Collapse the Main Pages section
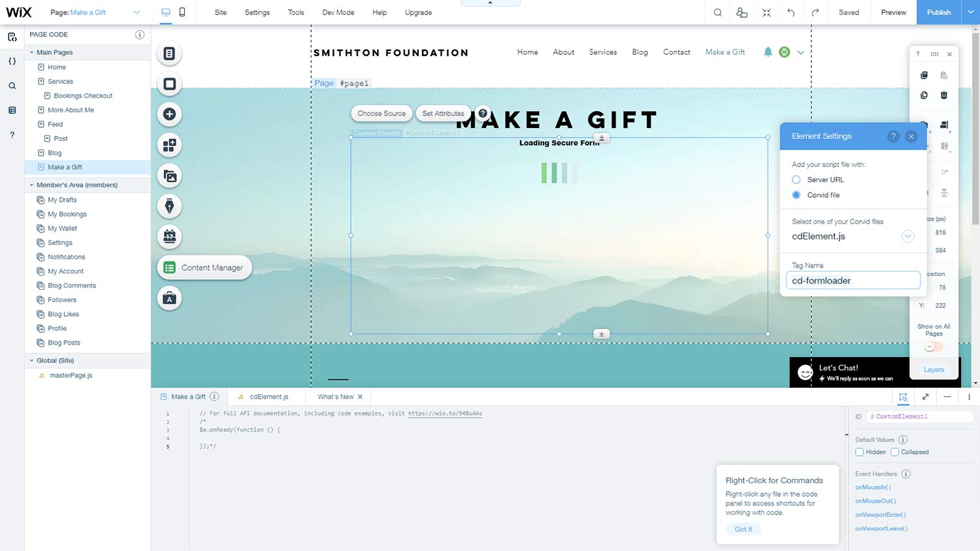The width and height of the screenshot is (980, 551). coord(31,52)
